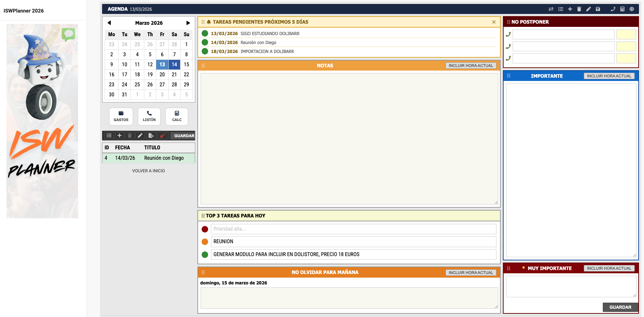Click the red broom clear icon
The width and height of the screenshot is (644, 317).
click(163, 136)
